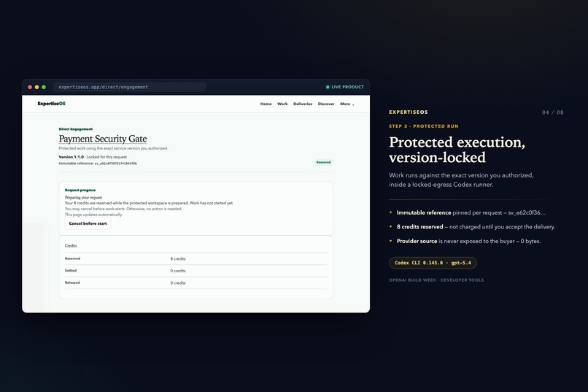Click the Credits section heading
The image size is (588, 392).
[71, 246]
